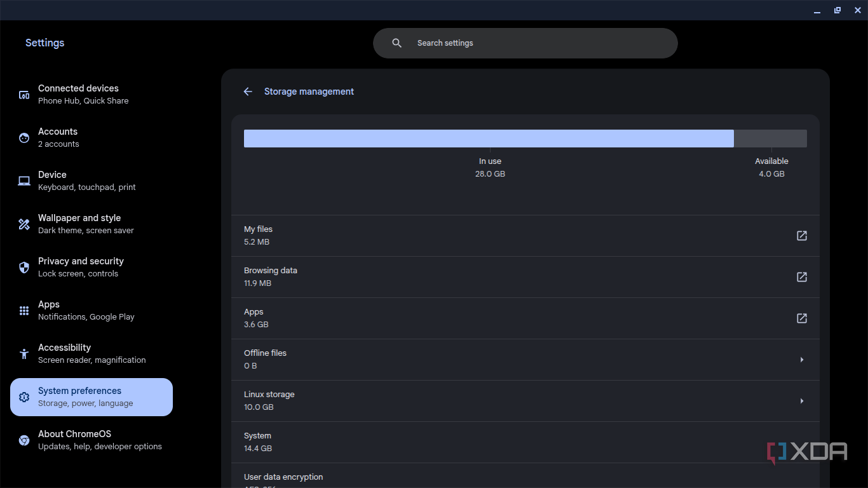This screenshot has width=868, height=488.
Task: Click the Available 4.0 GB label
Action: point(771,168)
